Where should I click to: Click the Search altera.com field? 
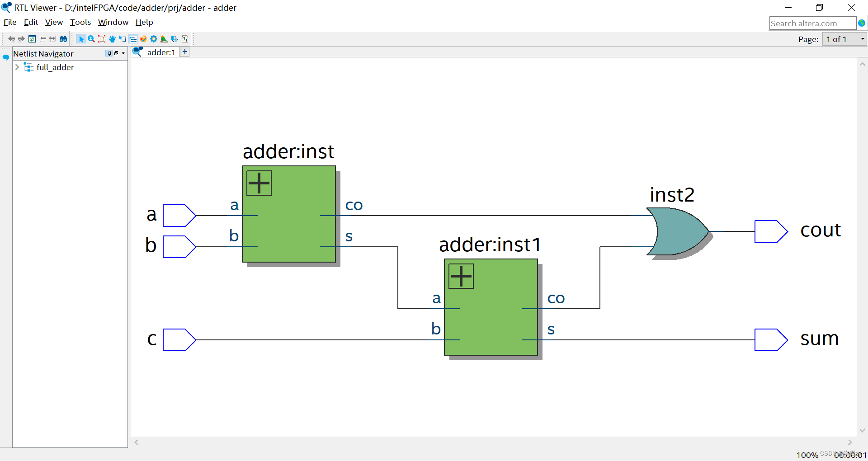coord(812,24)
